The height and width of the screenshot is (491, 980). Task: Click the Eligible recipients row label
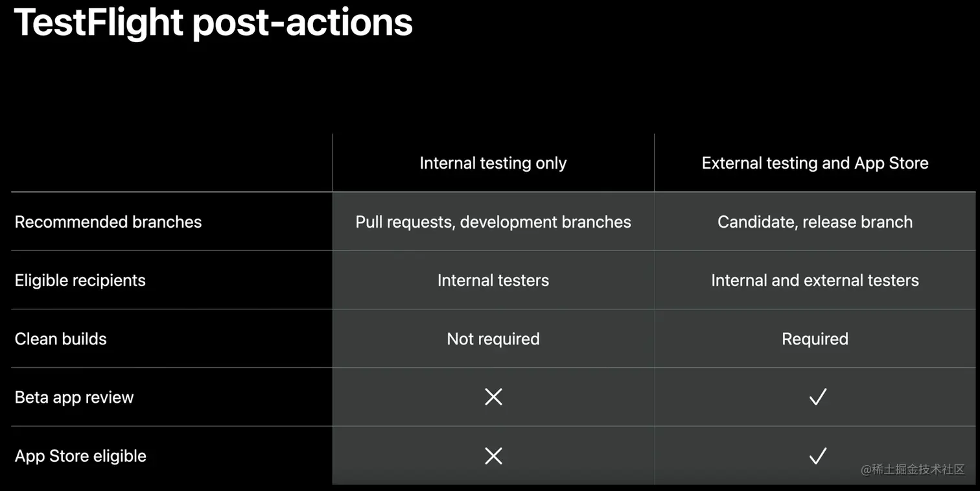80,280
